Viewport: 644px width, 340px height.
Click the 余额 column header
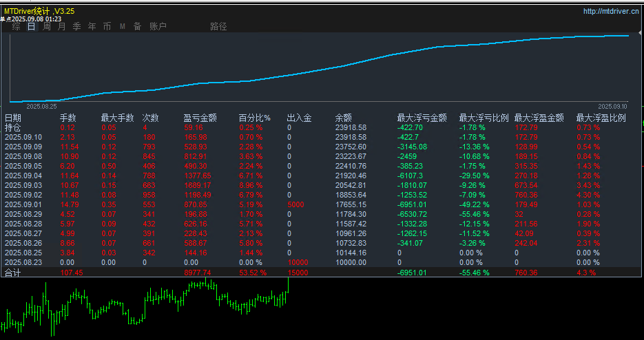[344, 118]
